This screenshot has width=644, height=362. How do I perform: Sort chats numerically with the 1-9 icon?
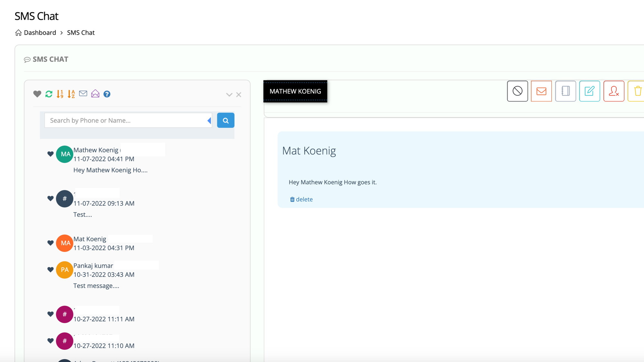point(60,94)
